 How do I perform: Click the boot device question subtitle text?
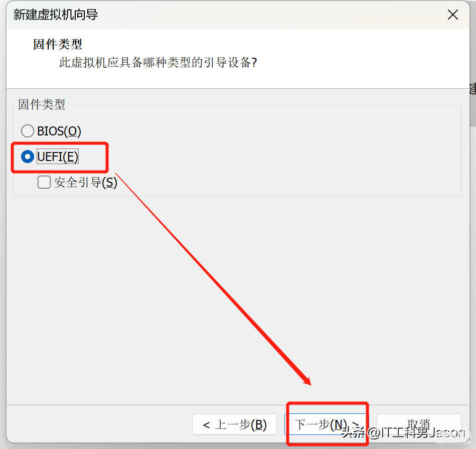[x=158, y=63]
